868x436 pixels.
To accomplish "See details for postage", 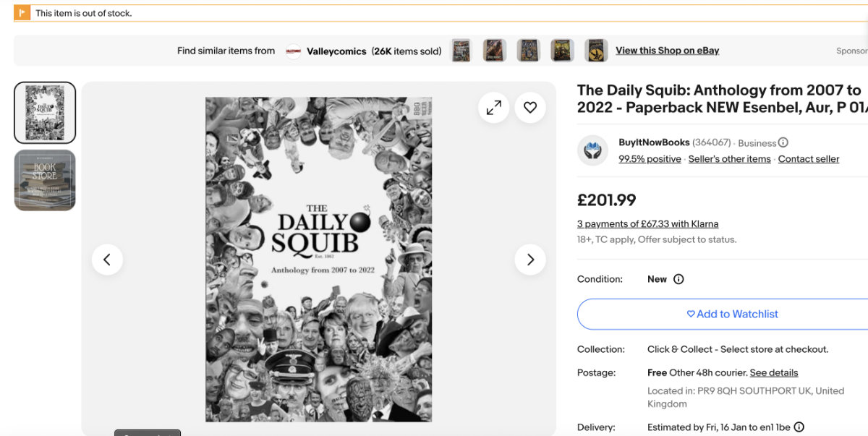I will [774, 373].
